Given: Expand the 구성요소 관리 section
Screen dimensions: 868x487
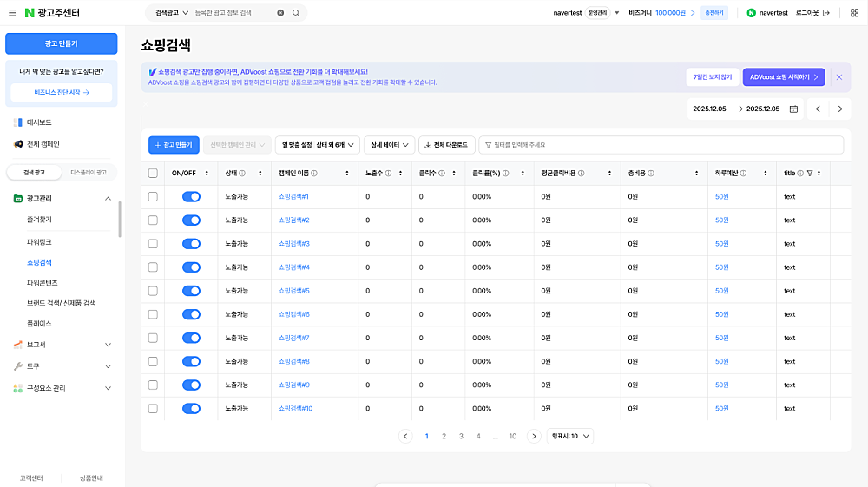Looking at the screenshot, I should click(x=108, y=388).
